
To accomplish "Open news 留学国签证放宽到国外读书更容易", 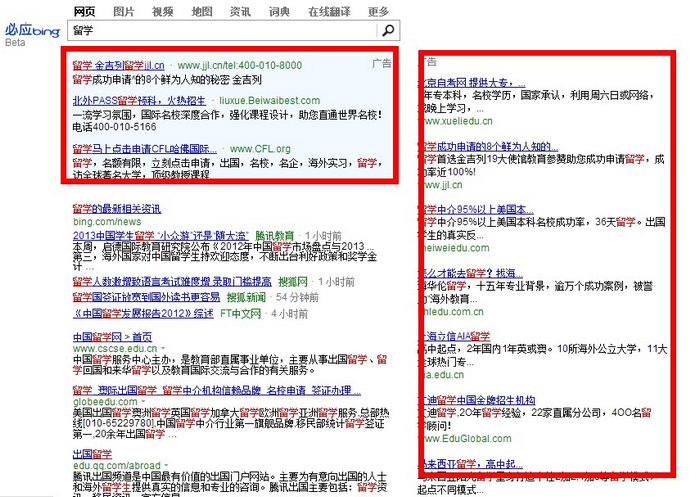I will click(146, 297).
